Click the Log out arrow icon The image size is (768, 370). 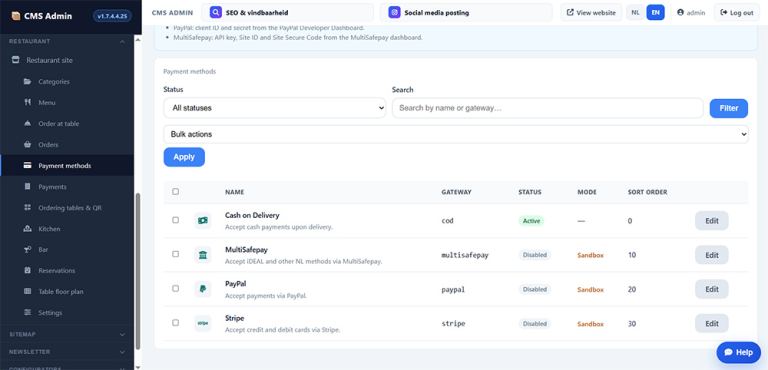(x=724, y=13)
